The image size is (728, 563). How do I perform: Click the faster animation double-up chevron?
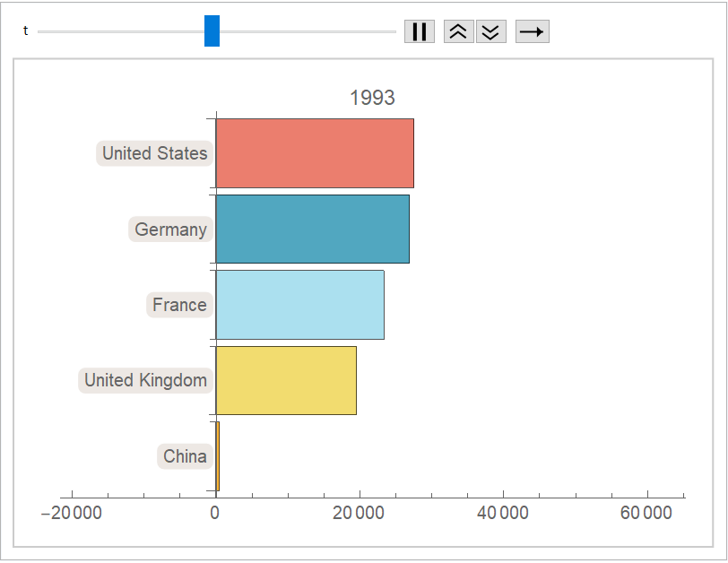458,31
